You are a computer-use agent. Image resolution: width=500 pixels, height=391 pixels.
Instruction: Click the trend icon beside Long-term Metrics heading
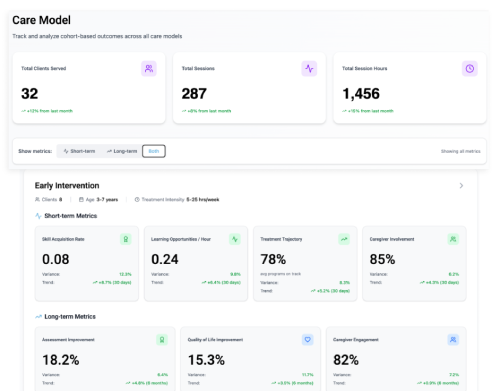(x=38, y=317)
